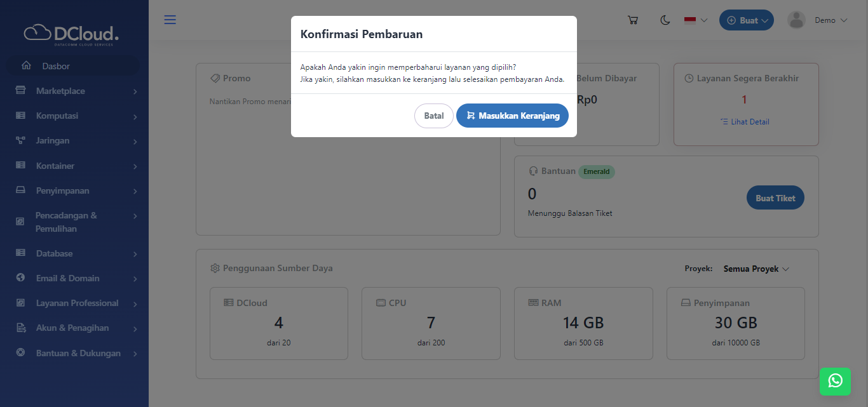Open the Semua Proyek project dropdown
Image resolution: width=868 pixels, height=407 pixels.
(x=756, y=269)
